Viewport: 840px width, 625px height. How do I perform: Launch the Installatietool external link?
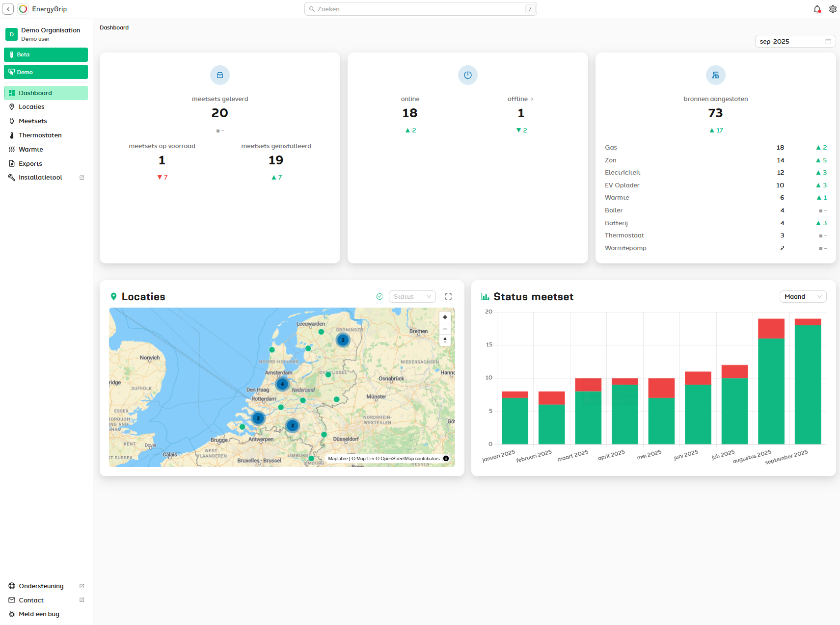40,177
